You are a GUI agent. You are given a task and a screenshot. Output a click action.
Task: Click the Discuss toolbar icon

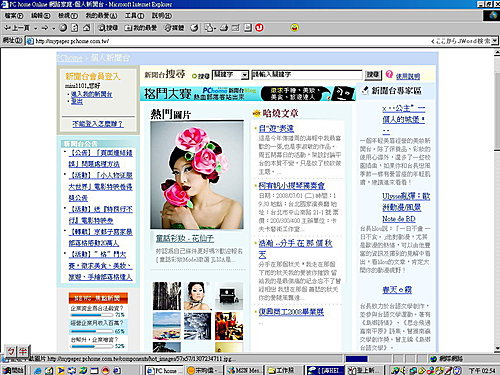[x=248, y=28]
